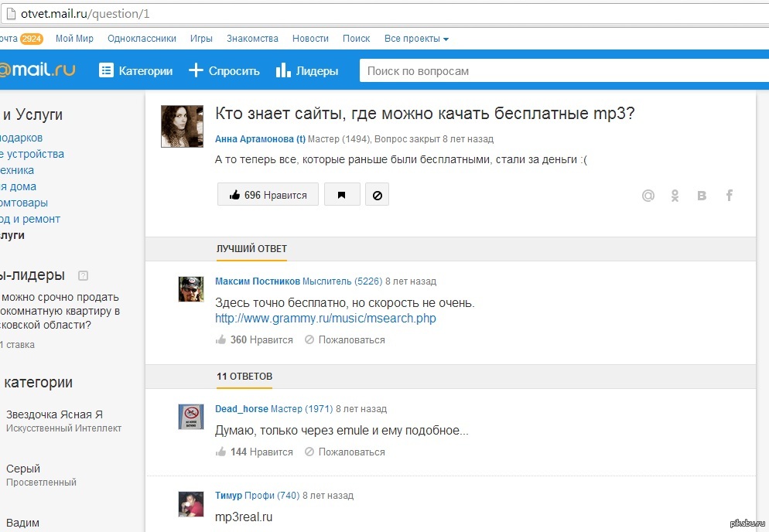This screenshot has height=532, width=769.
Task: Click the 696 Нравится button
Action: 268,195
